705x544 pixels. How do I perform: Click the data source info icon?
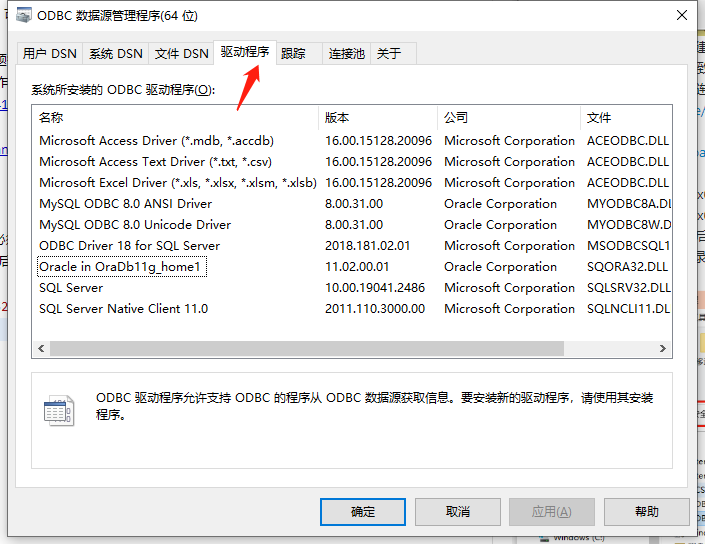click(59, 410)
